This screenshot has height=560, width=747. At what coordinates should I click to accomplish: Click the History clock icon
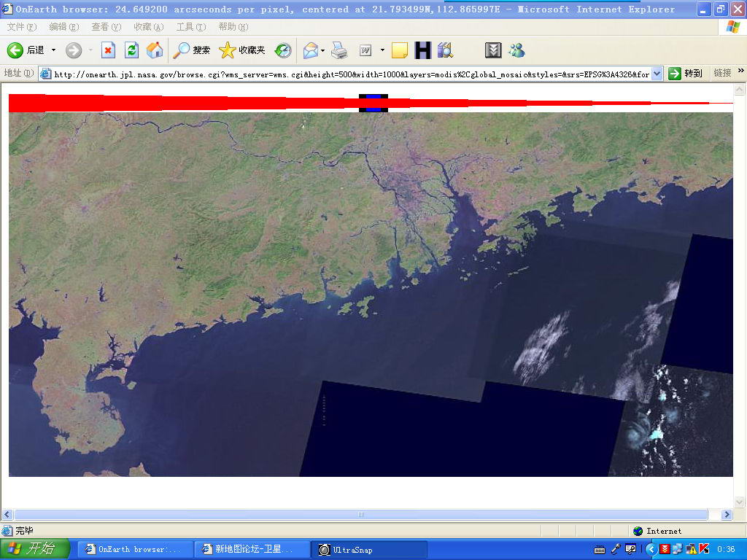click(x=283, y=50)
